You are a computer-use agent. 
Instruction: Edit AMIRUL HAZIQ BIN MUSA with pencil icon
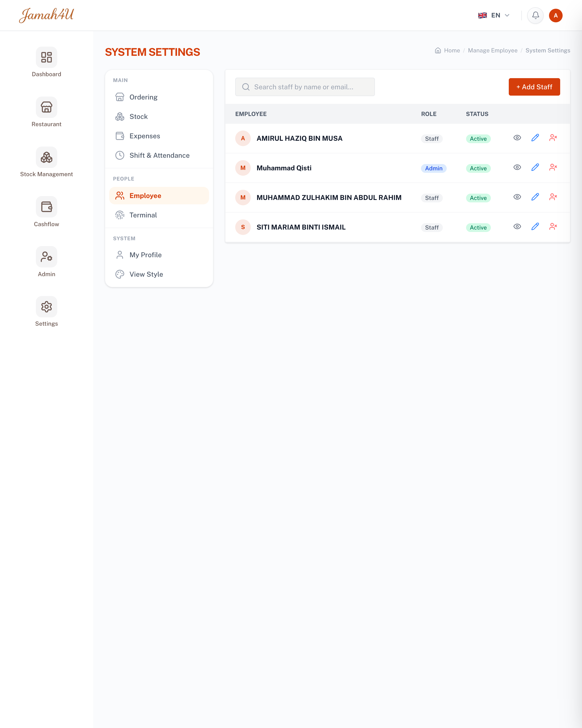click(x=535, y=138)
